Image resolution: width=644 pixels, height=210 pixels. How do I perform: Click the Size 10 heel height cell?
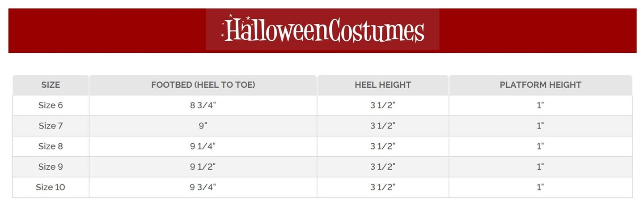[x=383, y=187]
